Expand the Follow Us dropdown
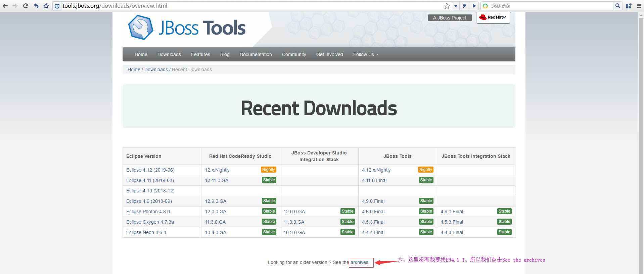Image resolution: width=644 pixels, height=274 pixels. point(366,54)
